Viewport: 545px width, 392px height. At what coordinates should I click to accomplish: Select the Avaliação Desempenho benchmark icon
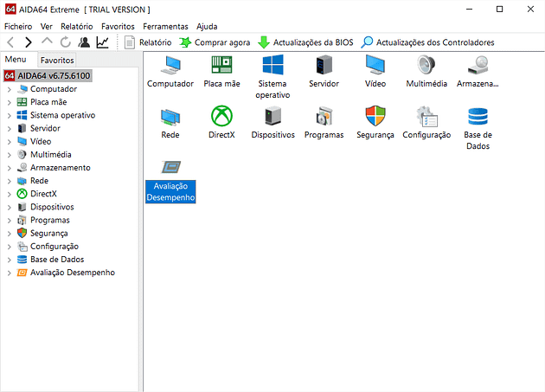[170, 168]
